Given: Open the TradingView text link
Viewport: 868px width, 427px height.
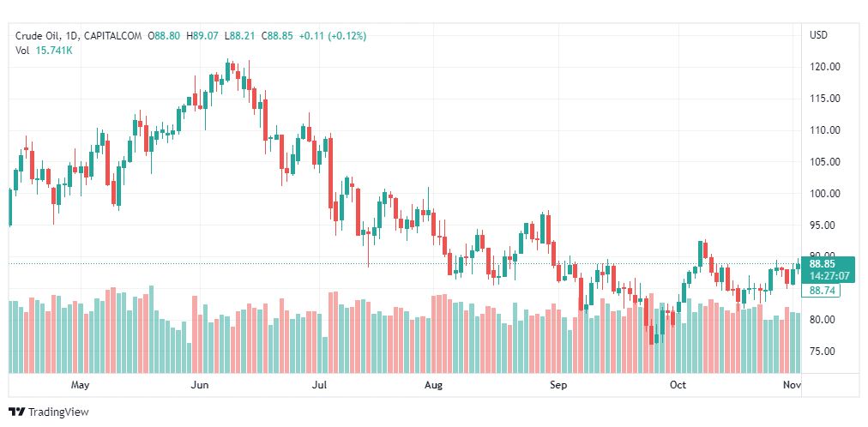Looking at the screenshot, I should tap(57, 412).
